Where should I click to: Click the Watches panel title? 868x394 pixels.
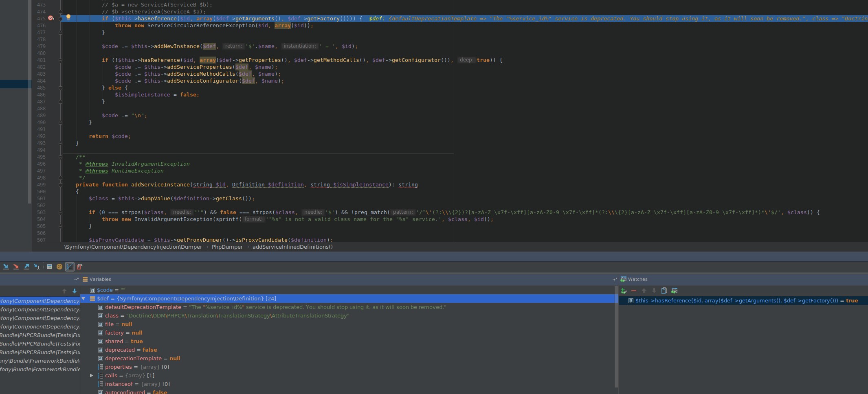click(x=637, y=279)
